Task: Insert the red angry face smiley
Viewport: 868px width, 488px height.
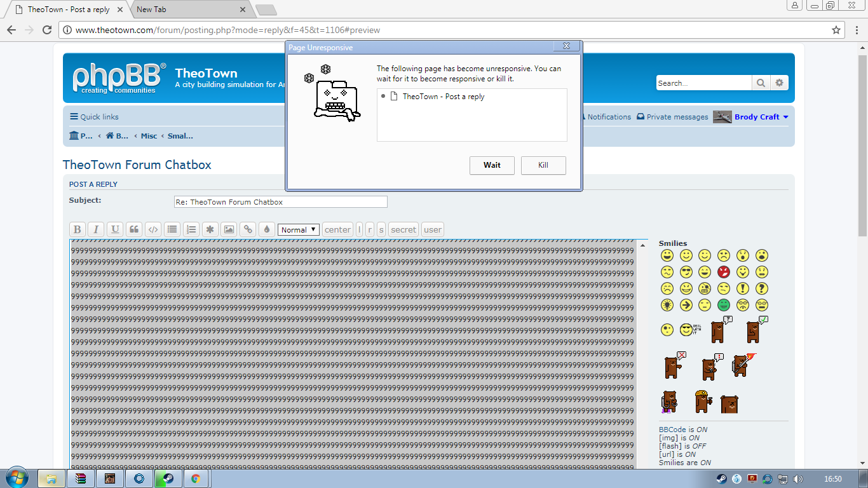Action: (x=724, y=272)
